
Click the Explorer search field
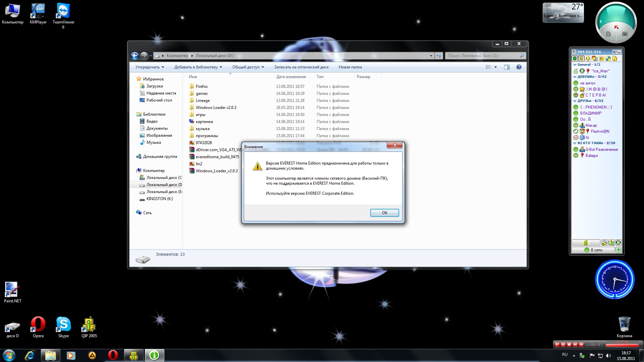[483, 56]
